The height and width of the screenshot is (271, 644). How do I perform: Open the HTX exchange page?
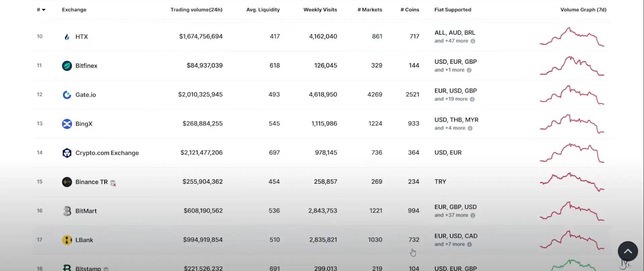[x=82, y=37]
